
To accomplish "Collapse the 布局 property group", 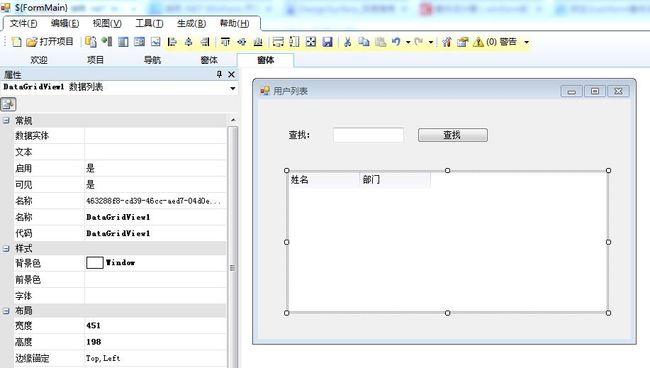I will [6, 311].
